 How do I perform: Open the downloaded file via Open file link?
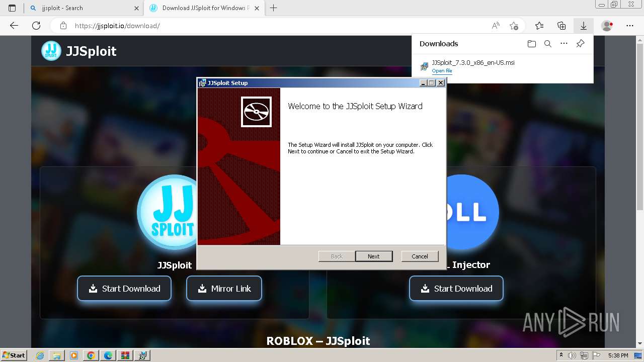442,71
